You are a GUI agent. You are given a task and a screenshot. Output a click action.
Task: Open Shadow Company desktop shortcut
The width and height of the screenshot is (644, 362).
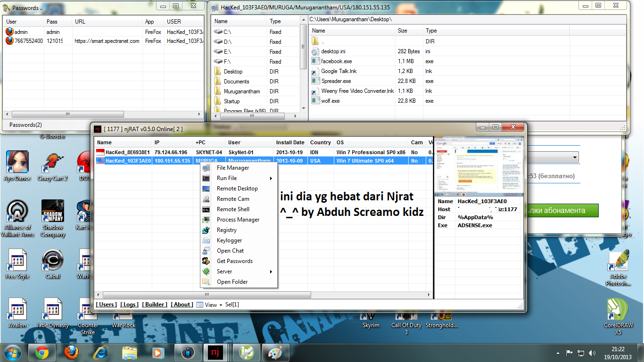click(53, 218)
